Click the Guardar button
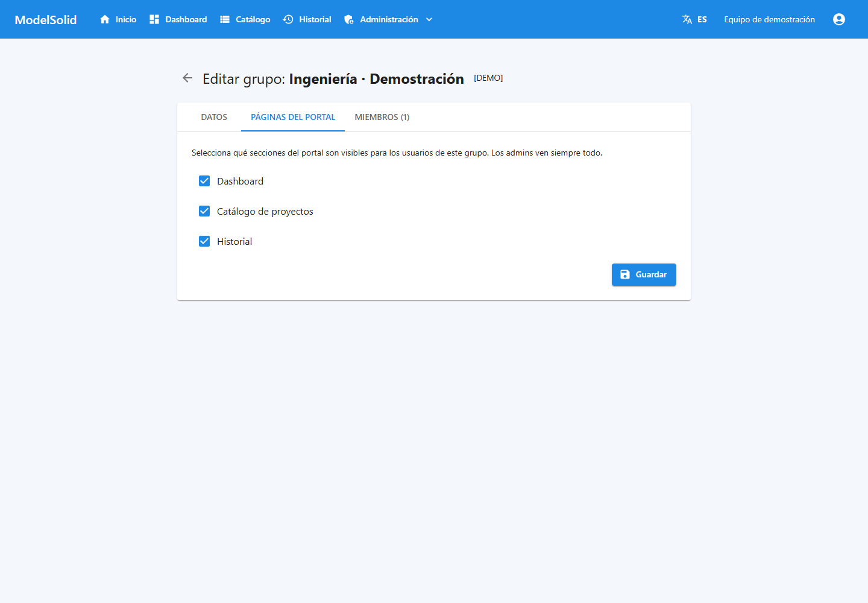The image size is (868, 603). (644, 274)
